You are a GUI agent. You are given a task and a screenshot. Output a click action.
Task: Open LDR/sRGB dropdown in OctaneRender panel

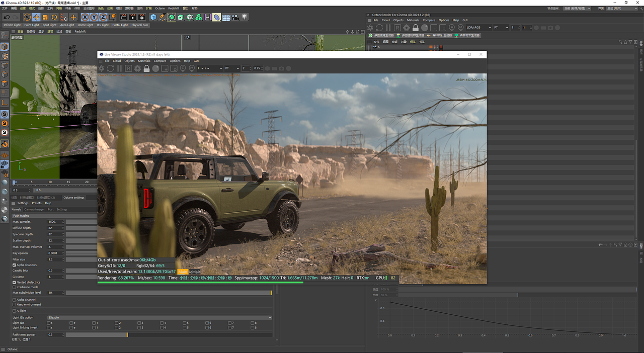[478, 27]
